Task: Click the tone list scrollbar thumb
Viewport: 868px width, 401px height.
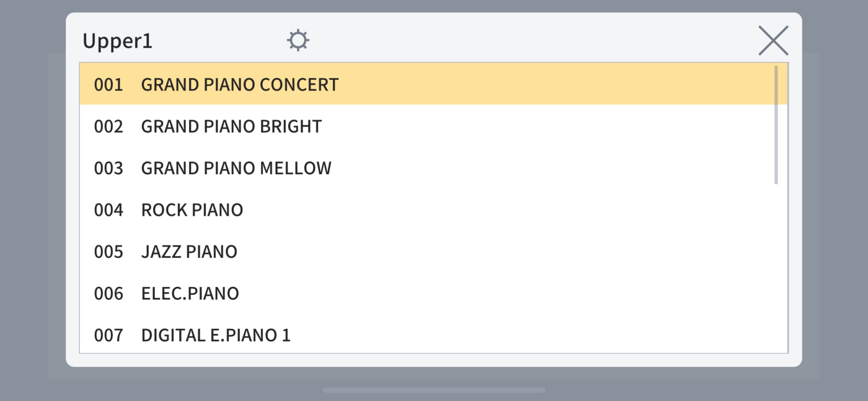Action: coord(776,125)
